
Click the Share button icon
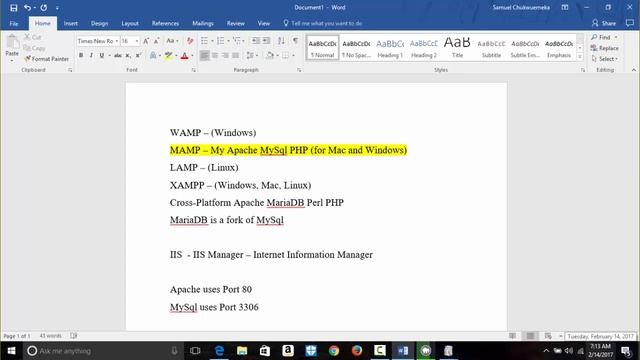coord(604,23)
